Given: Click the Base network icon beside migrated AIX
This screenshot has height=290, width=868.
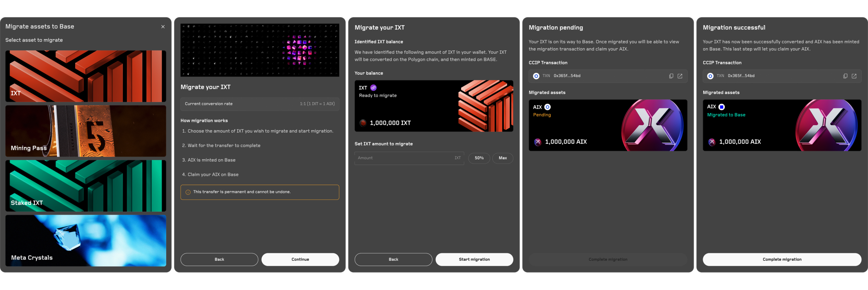Looking at the screenshot, I should (722, 107).
